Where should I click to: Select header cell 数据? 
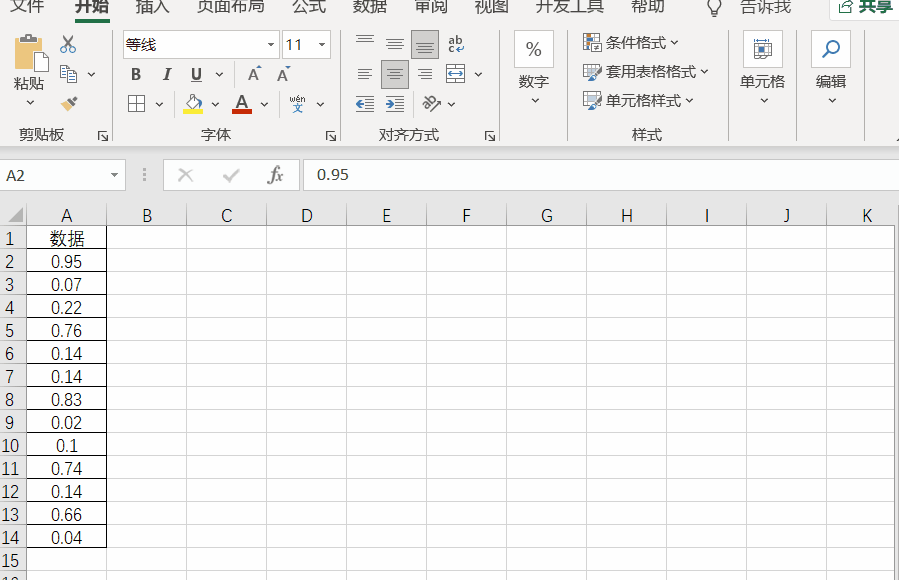[x=67, y=238]
